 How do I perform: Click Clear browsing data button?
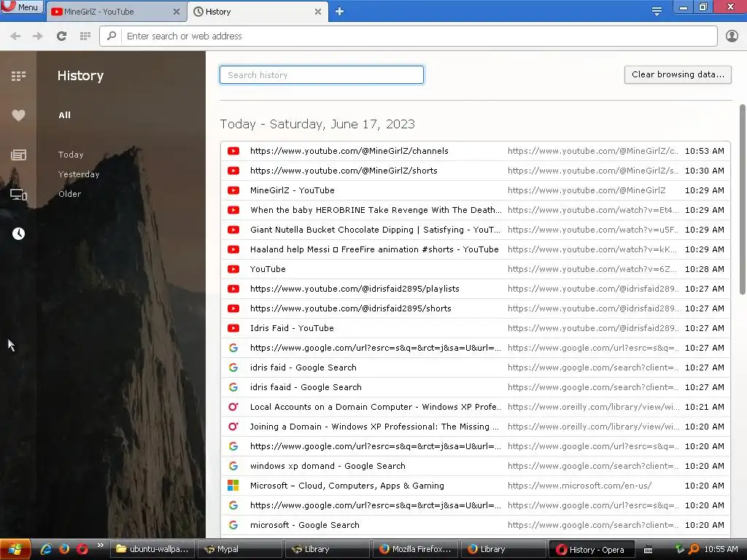pos(678,74)
